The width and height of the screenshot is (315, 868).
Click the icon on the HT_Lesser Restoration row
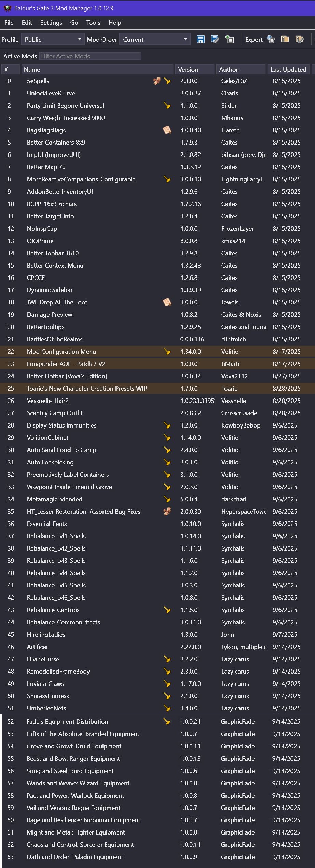[x=167, y=512]
